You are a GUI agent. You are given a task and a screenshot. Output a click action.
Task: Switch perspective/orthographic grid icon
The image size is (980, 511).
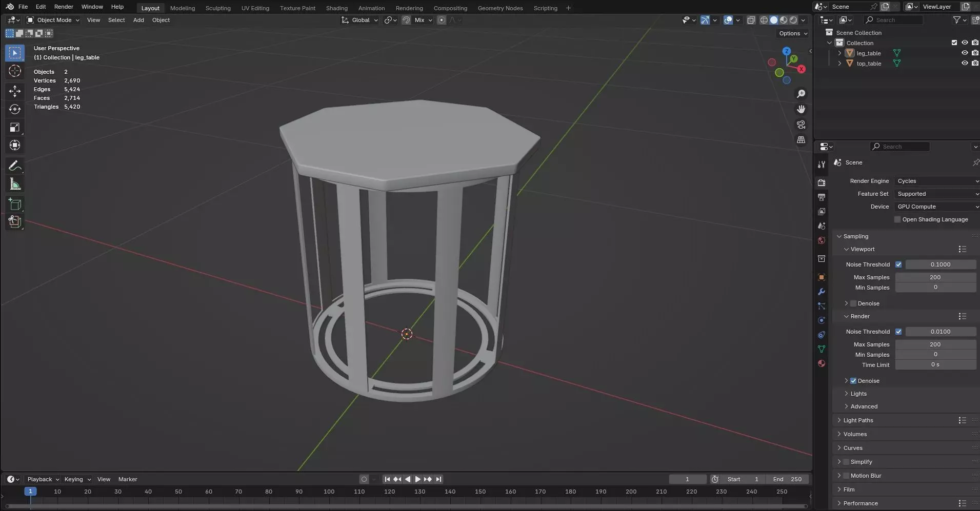click(801, 140)
